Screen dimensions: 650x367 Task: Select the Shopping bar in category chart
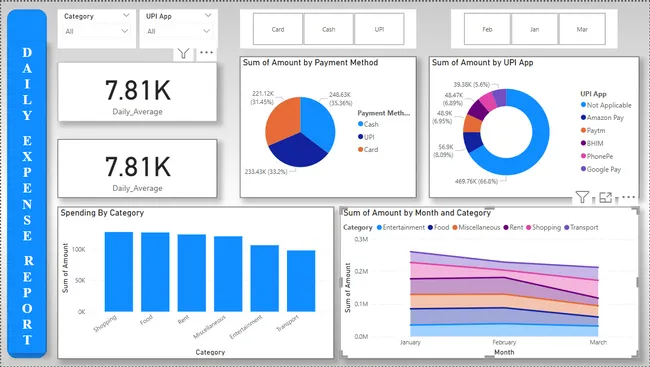tap(119, 272)
